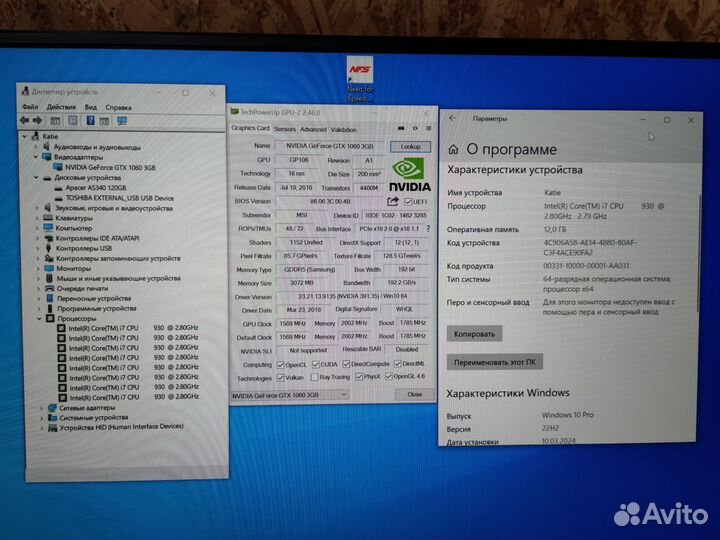Open the GPU-Z hamburger menu icon
This screenshot has width=720, height=540.
[428, 129]
